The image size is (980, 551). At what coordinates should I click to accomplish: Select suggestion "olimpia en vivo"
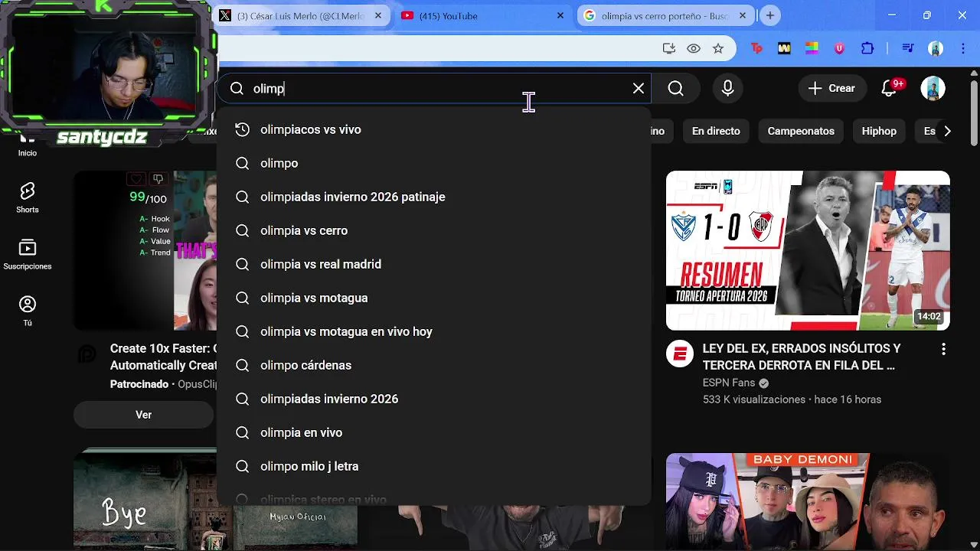[x=433, y=432]
